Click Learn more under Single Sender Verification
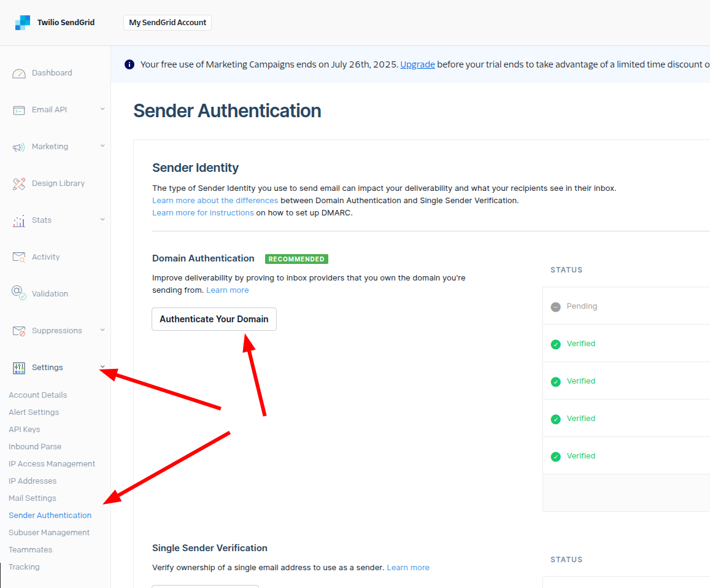Screen dimensions: 710x588 pyautogui.click(x=408, y=568)
